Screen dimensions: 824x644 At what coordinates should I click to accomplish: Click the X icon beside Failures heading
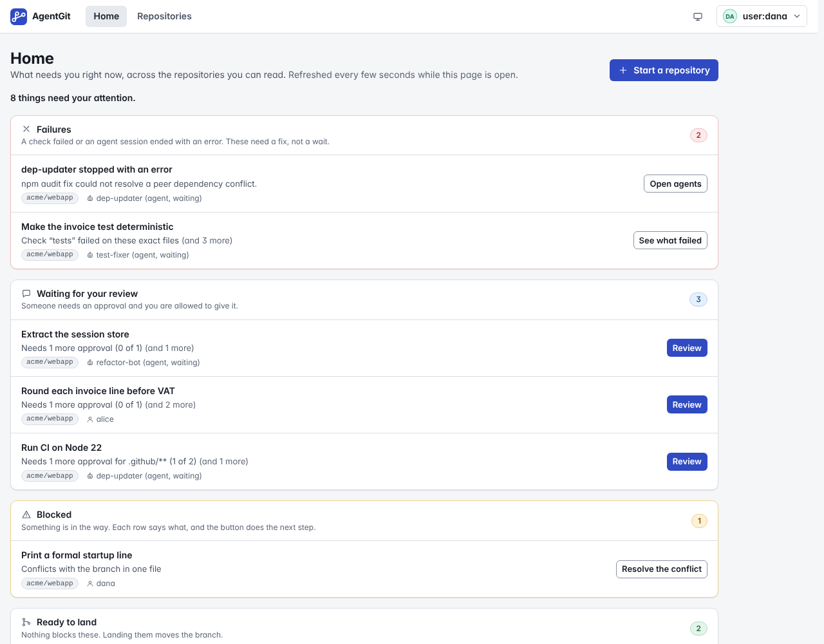(x=26, y=129)
